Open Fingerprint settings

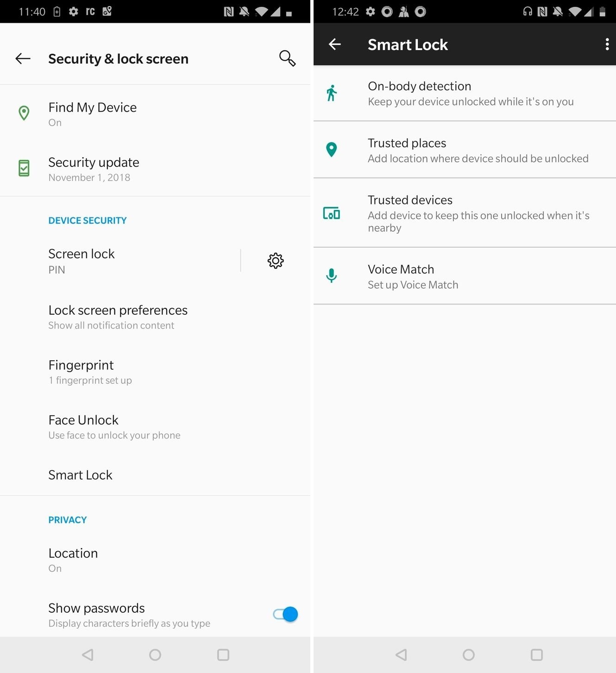pos(155,372)
